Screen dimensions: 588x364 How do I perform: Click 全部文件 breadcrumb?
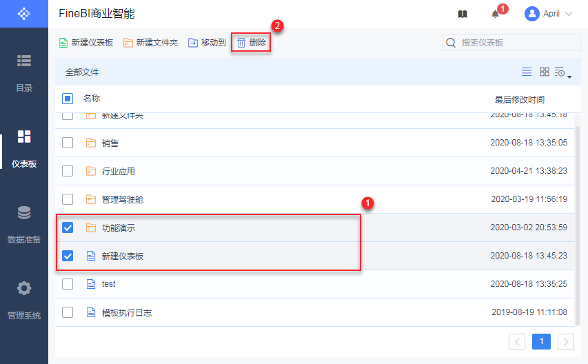82,72
